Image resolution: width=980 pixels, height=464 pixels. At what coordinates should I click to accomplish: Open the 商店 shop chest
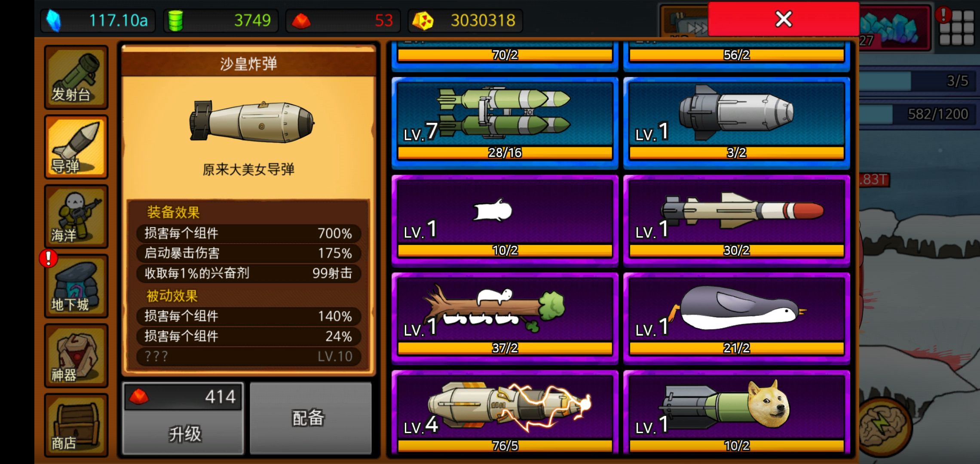(76, 425)
